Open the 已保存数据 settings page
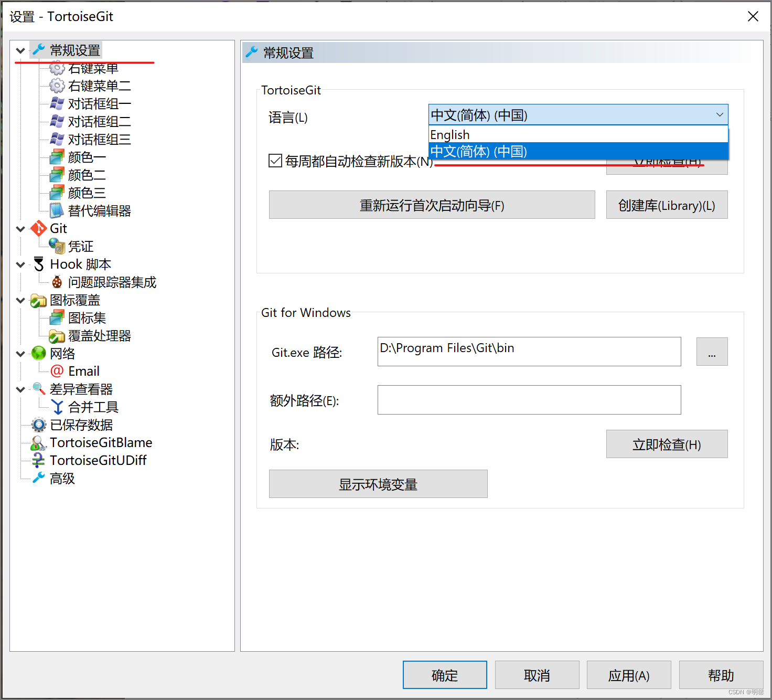The image size is (772, 700). point(81,425)
